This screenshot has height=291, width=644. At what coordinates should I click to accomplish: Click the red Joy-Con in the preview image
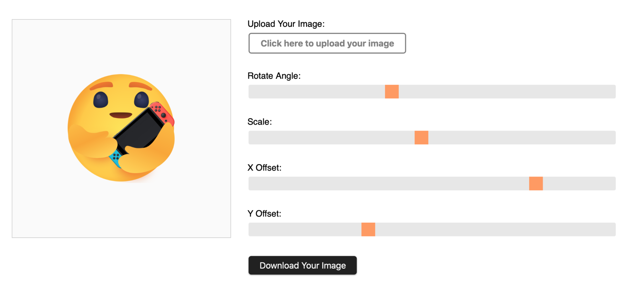pyautogui.click(x=162, y=113)
